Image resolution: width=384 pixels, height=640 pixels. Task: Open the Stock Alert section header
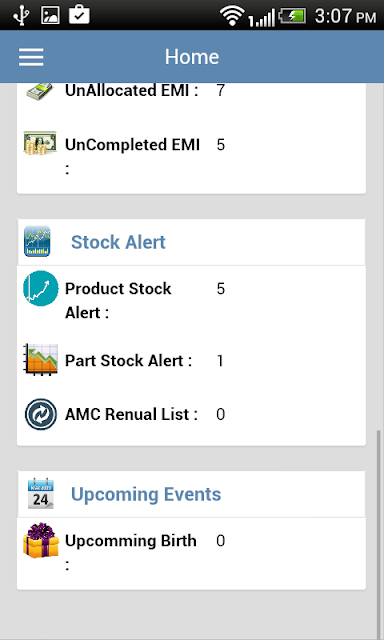tap(191, 242)
